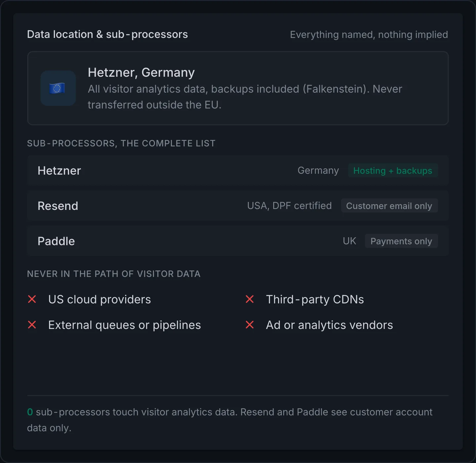
Task: Click the USA, DPF certified label
Action: click(x=289, y=206)
